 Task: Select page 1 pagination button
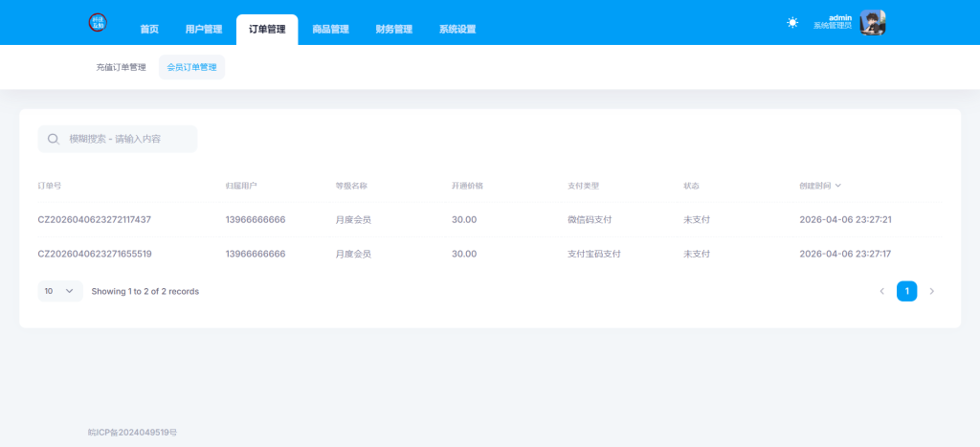click(x=906, y=291)
